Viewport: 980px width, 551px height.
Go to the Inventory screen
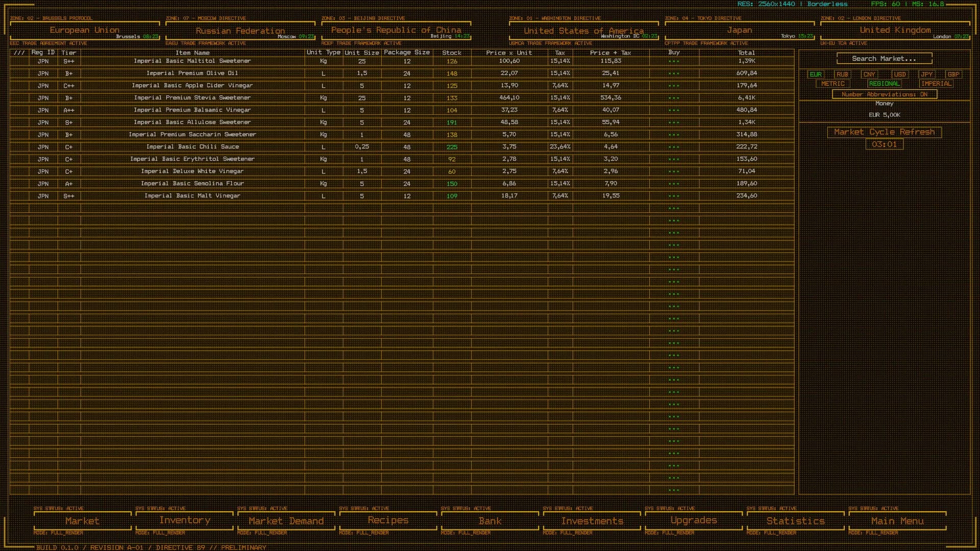pos(185,521)
